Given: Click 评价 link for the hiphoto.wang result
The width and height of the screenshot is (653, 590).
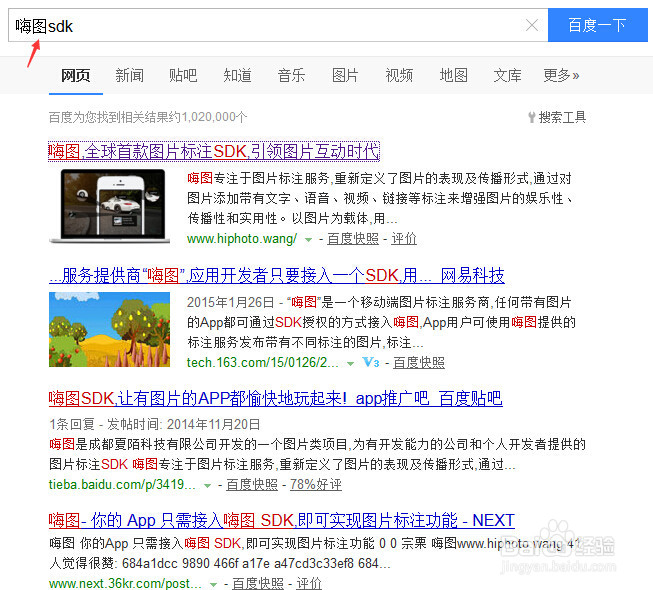Looking at the screenshot, I should click(x=404, y=239).
